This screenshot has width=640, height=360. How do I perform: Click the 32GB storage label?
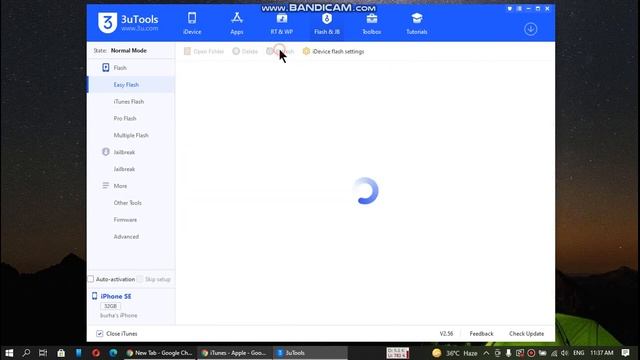point(110,306)
